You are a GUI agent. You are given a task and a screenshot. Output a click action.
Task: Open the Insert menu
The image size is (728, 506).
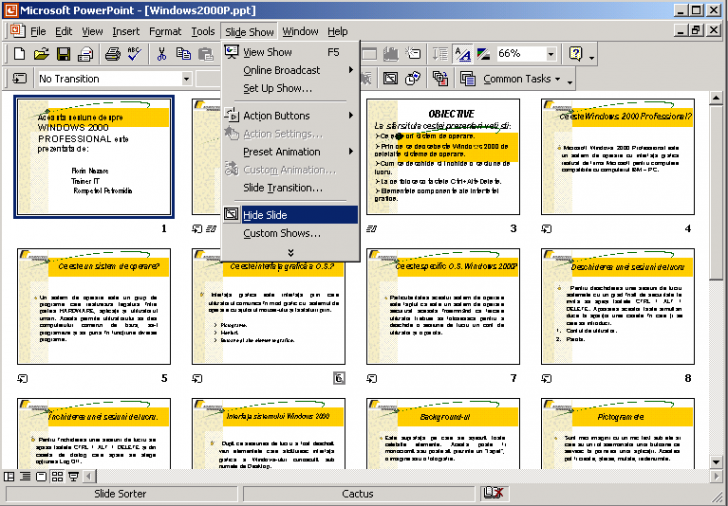[x=126, y=31]
